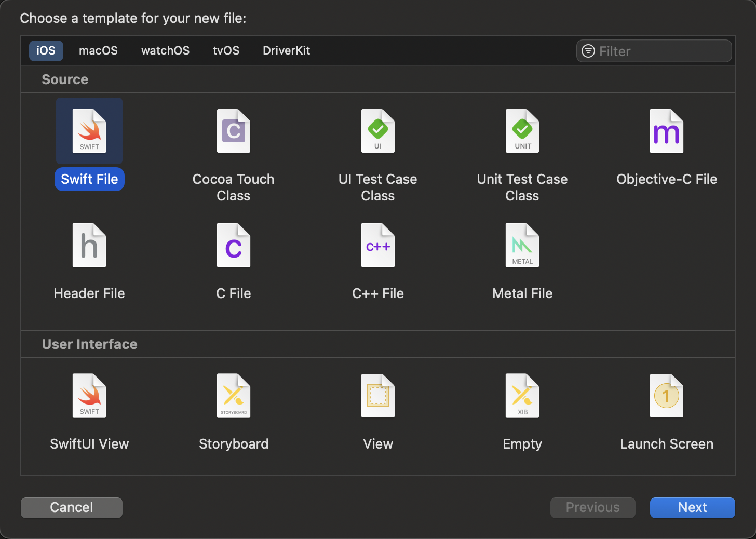Select the Swift File template
Screen dimensions: 756x539
89,131
